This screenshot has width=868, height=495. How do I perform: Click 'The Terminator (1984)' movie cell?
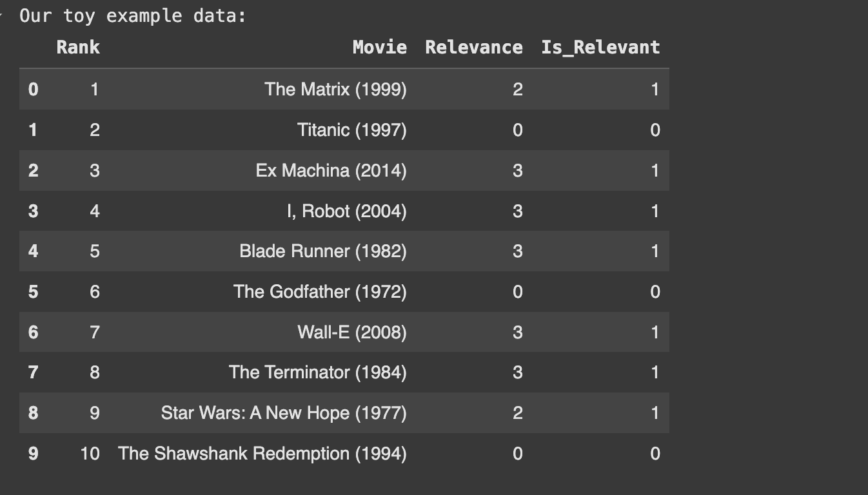point(317,372)
